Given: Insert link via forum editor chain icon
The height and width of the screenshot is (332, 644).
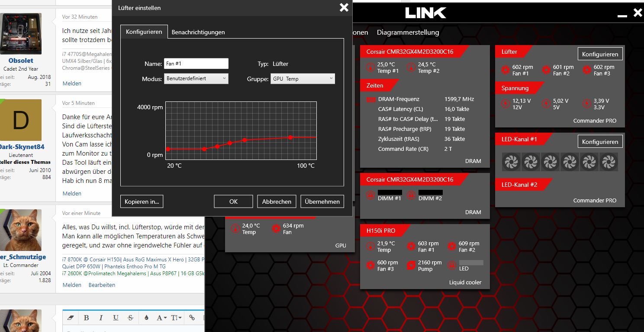Looking at the screenshot, I should coord(192,318).
